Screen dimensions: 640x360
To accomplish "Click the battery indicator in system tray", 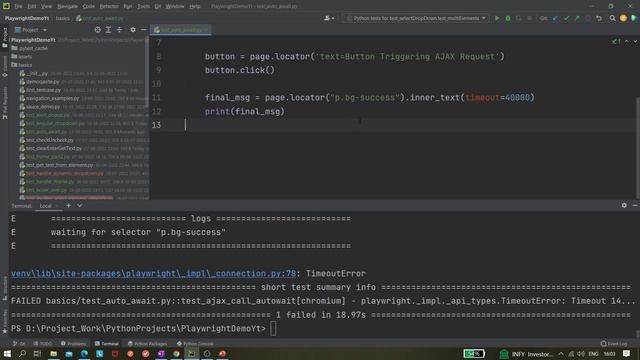I will click(x=474, y=354).
